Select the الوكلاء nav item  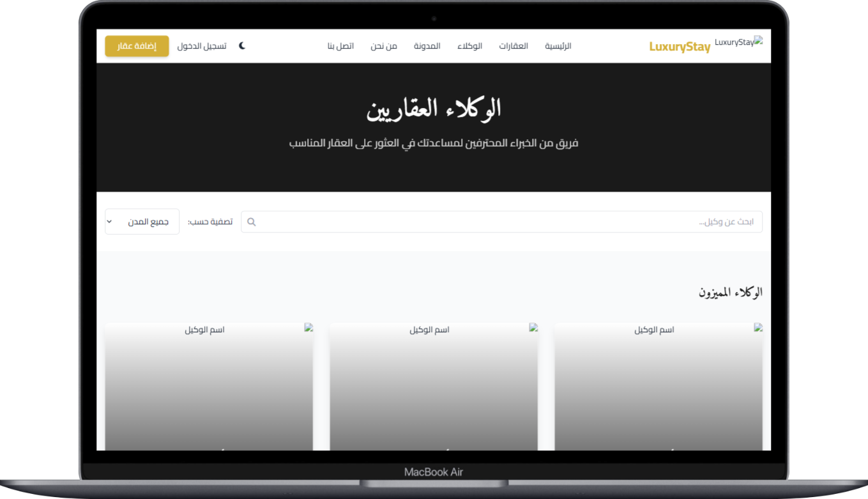coord(469,46)
